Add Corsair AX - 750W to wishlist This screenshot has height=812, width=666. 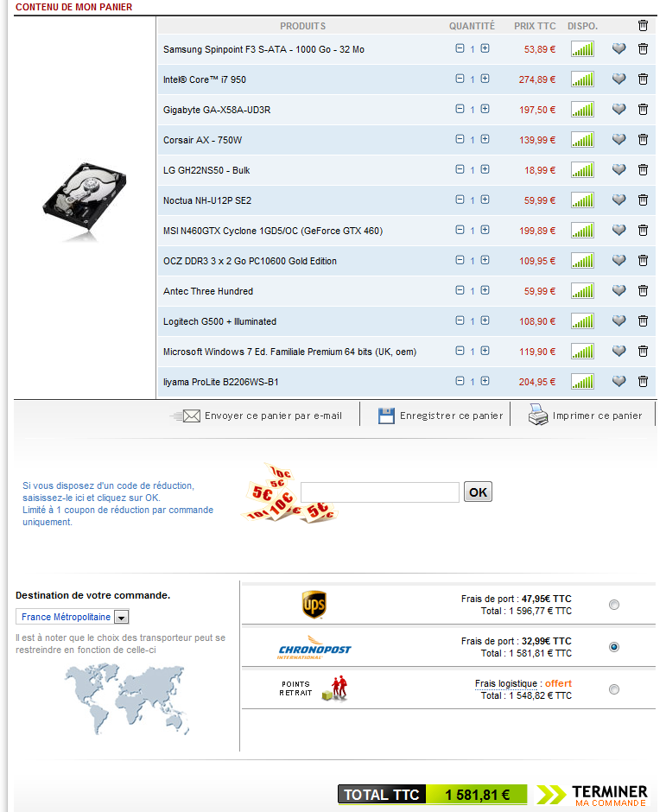pos(618,140)
